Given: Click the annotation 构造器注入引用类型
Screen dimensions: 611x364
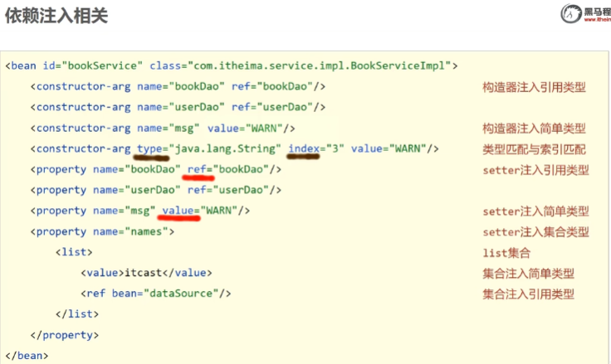Looking at the screenshot, I should (x=534, y=87).
